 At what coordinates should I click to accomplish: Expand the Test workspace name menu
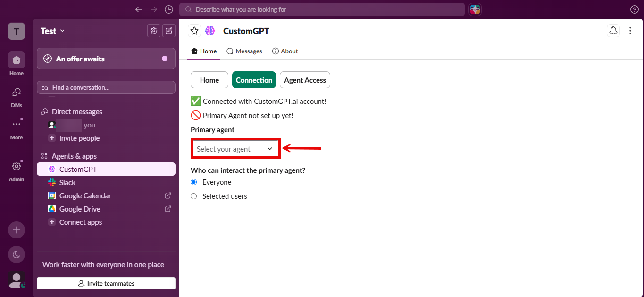pos(53,31)
